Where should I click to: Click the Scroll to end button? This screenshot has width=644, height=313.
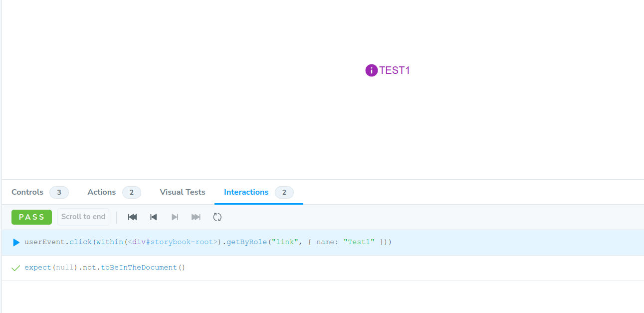(x=83, y=217)
